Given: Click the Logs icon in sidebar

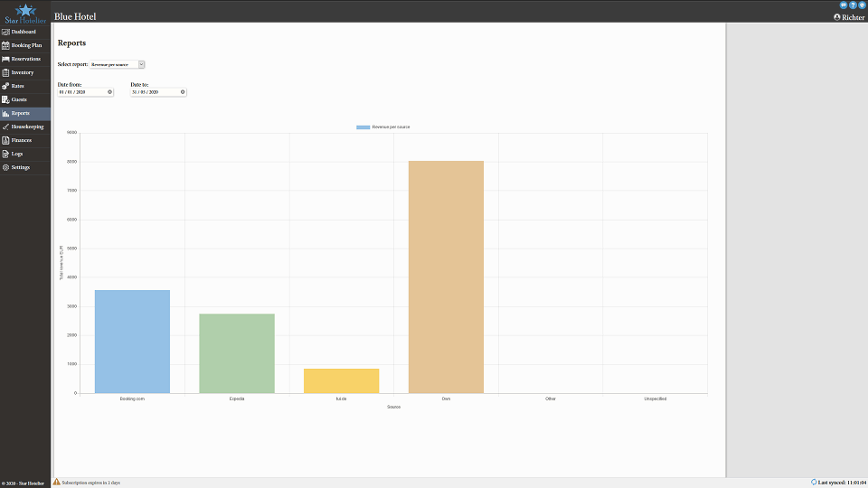Looking at the screenshot, I should pyautogui.click(x=5, y=154).
